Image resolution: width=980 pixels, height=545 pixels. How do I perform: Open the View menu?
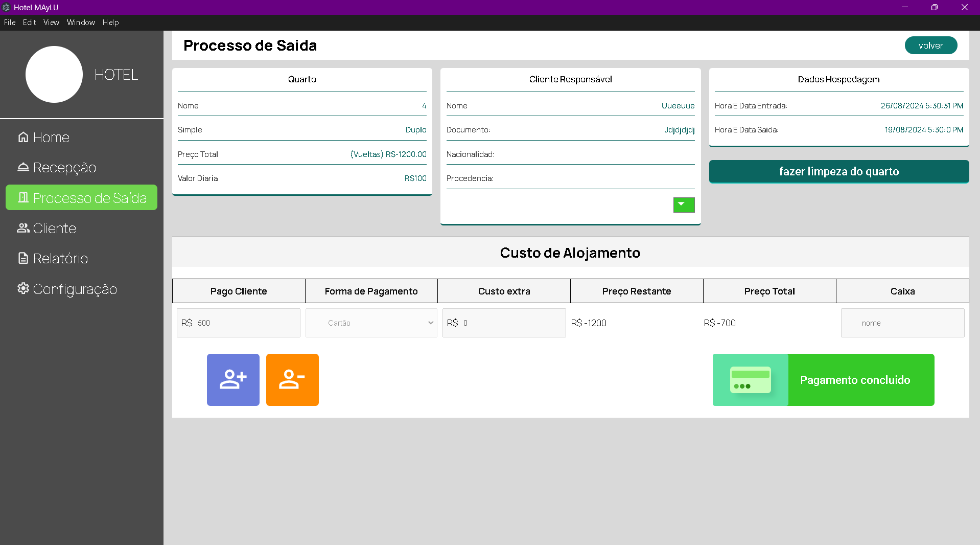51,22
